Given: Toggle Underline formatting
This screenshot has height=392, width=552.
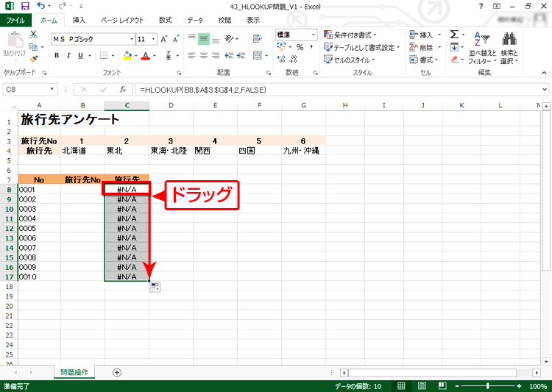Looking at the screenshot, I should coord(81,56).
